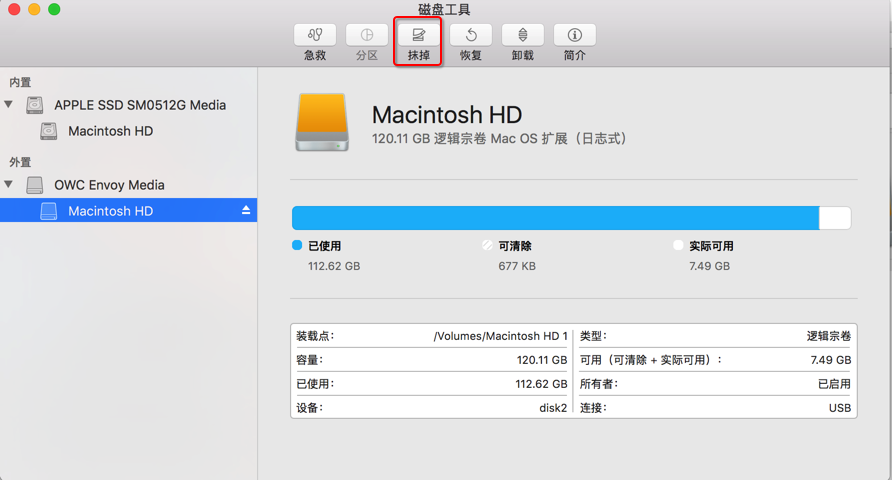Click the green zoom window button
Viewport: 892px width, 480px height.
pos(54,9)
